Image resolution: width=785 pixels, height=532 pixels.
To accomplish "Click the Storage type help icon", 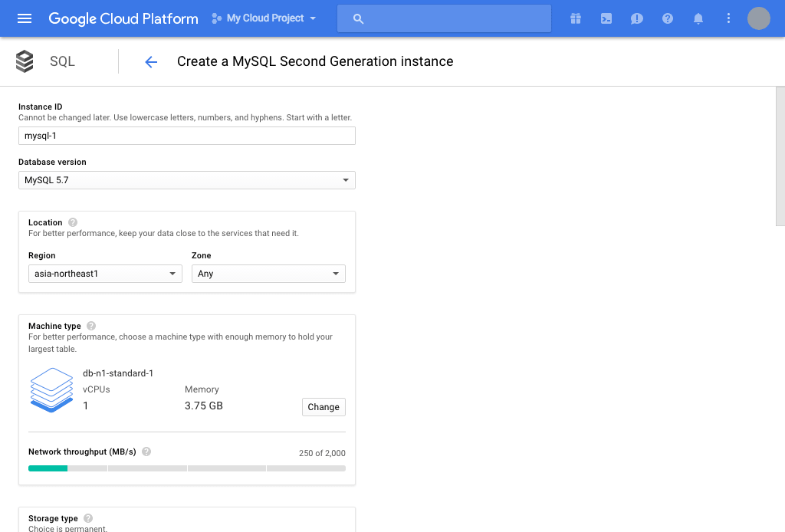I will [88, 518].
